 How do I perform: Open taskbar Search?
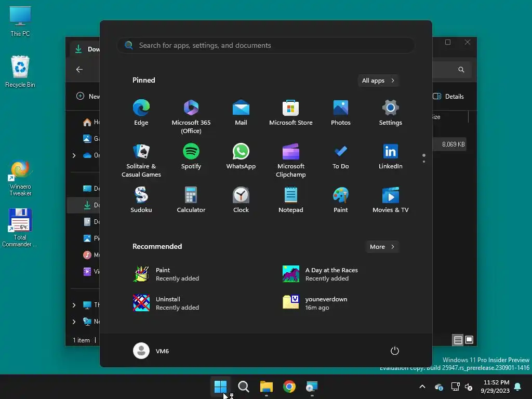243,387
